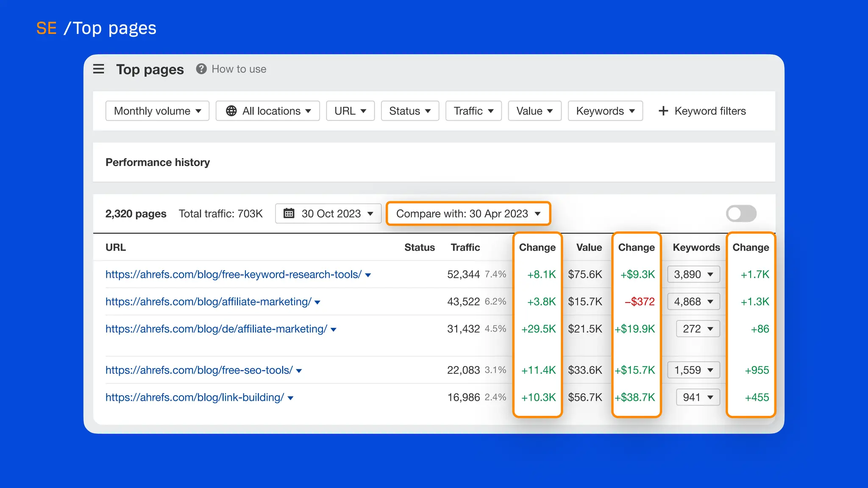Sort by the Value column header
868x488 pixels.
[589, 247]
